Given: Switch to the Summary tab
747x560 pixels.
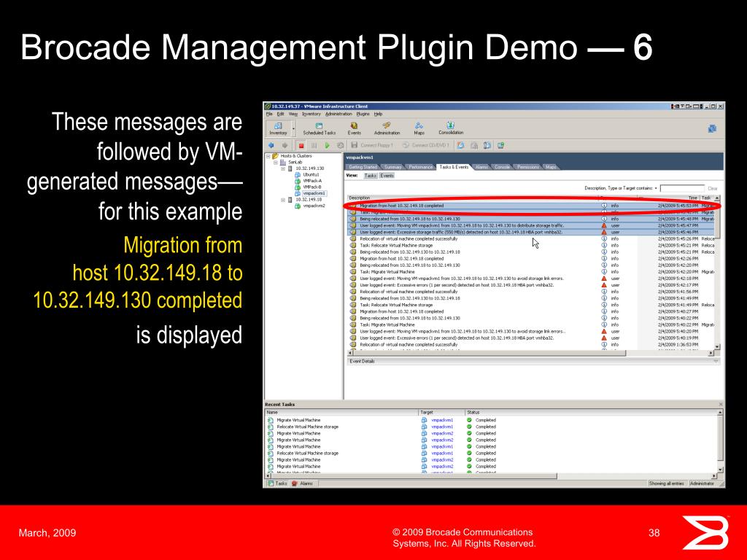Looking at the screenshot, I should 393,167.
